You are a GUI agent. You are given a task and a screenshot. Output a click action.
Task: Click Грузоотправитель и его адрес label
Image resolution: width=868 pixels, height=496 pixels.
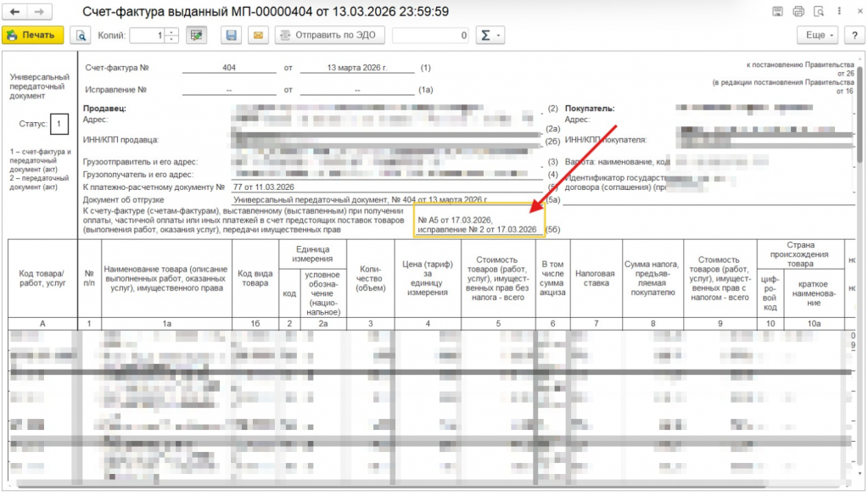[141, 162]
